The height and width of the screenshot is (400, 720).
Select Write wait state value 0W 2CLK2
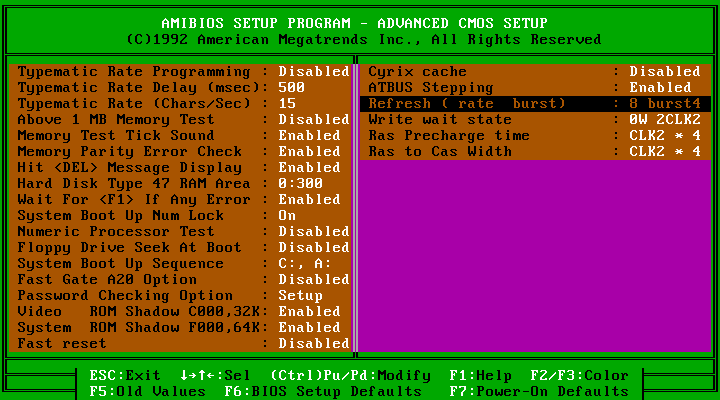[x=664, y=120]
